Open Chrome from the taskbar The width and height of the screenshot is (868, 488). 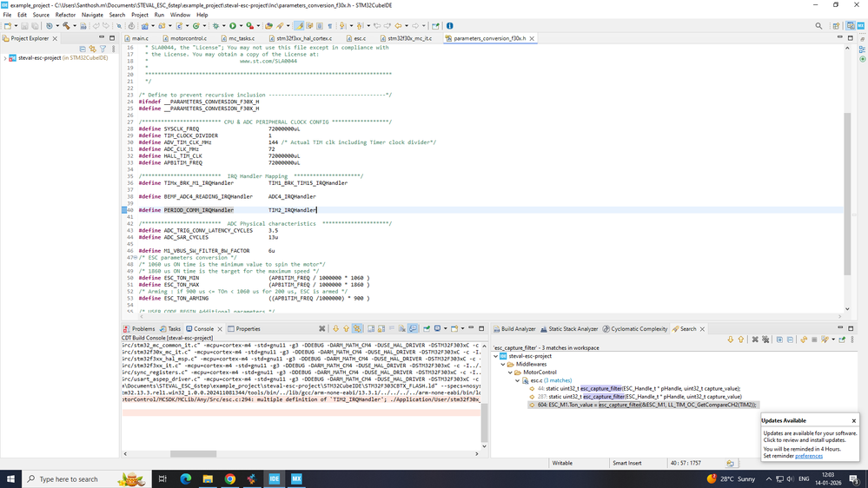coord(229,478)
